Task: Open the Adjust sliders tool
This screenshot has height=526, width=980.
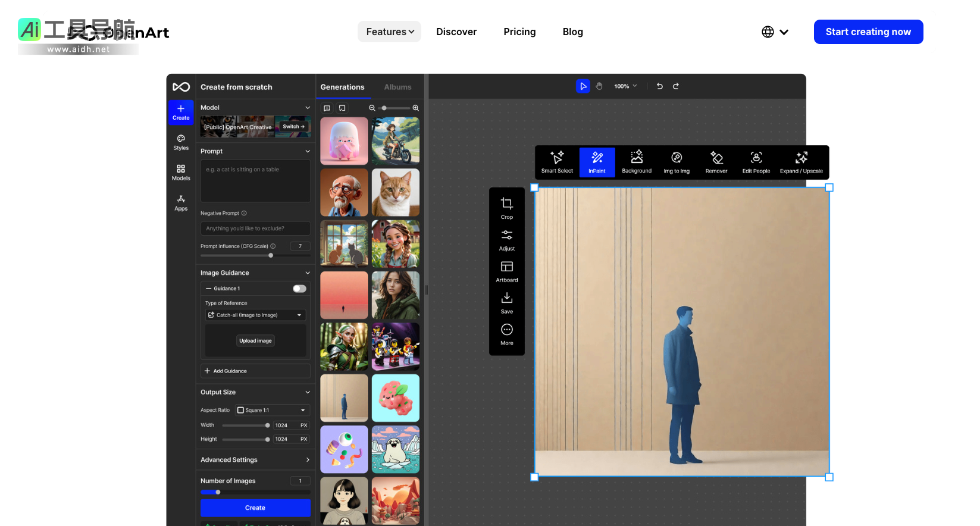Action: [507, 239]
